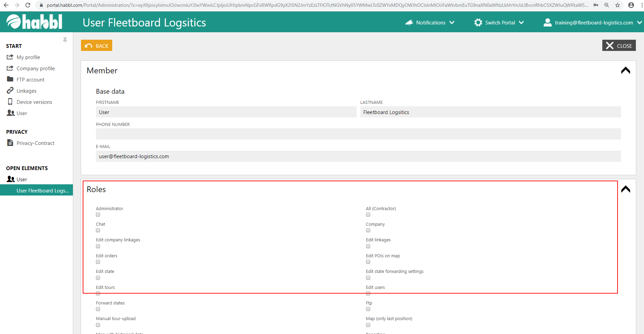Click the CLOSE button

pyautogui.click(x=619, y=45)
